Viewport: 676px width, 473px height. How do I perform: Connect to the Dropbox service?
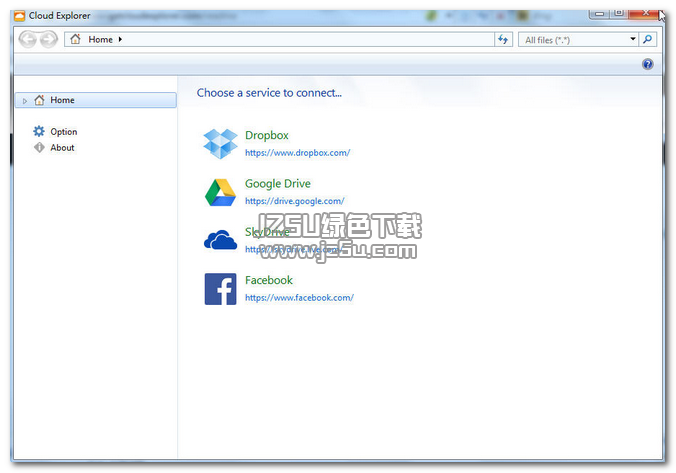tap(267, 135)
